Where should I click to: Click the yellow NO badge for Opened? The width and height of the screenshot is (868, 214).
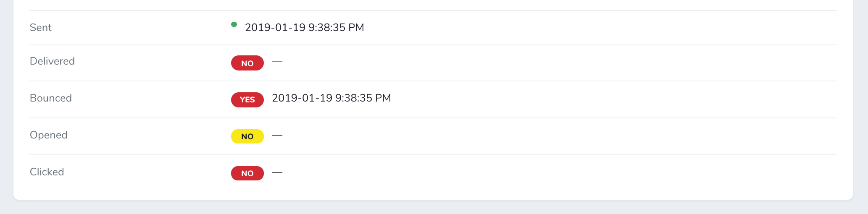[x=247, y=136]
